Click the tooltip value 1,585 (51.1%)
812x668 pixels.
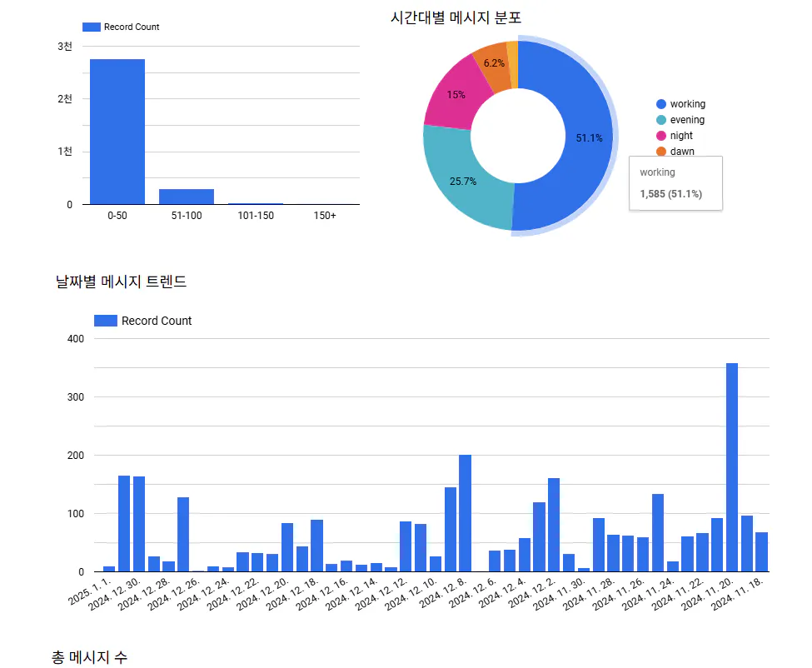(670, 194)
